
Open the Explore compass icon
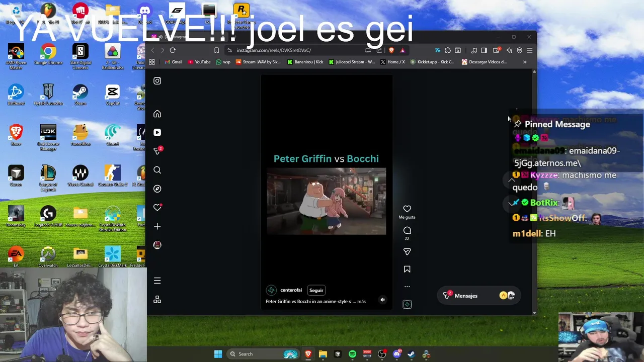(x=157, y=189)
